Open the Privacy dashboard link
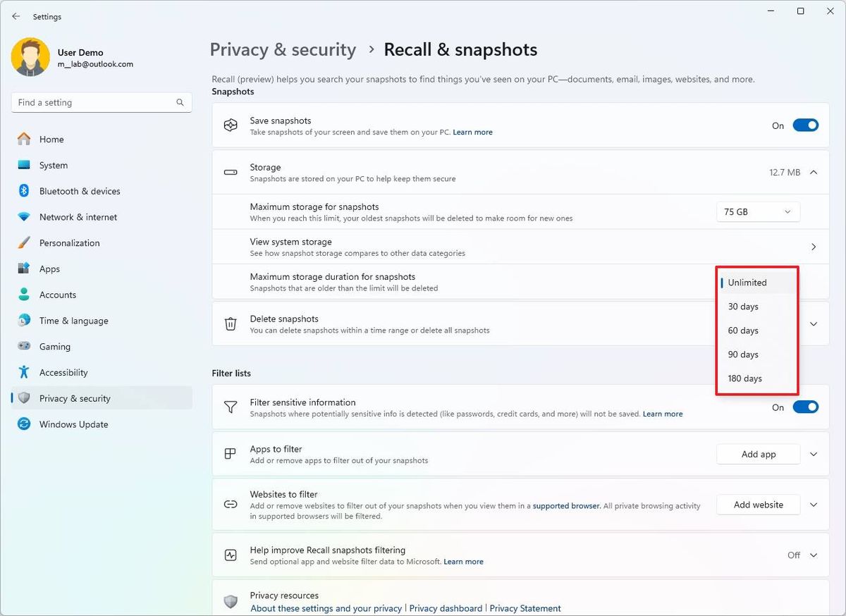 (446, 608)
